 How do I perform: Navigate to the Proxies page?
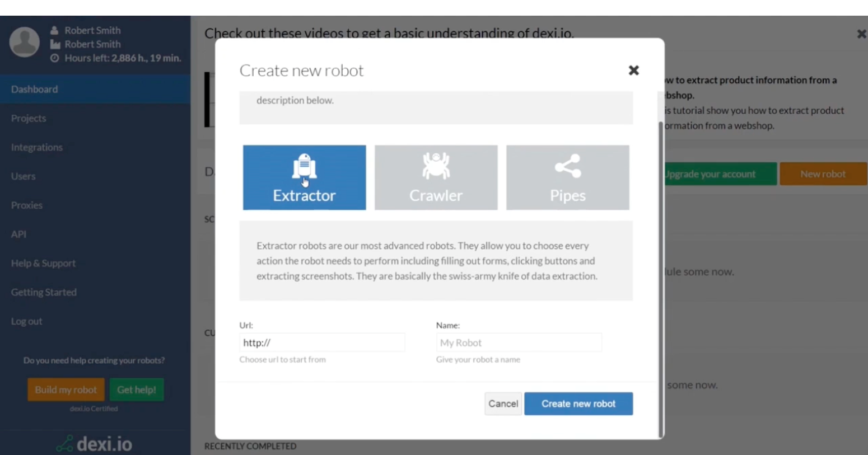27,205
